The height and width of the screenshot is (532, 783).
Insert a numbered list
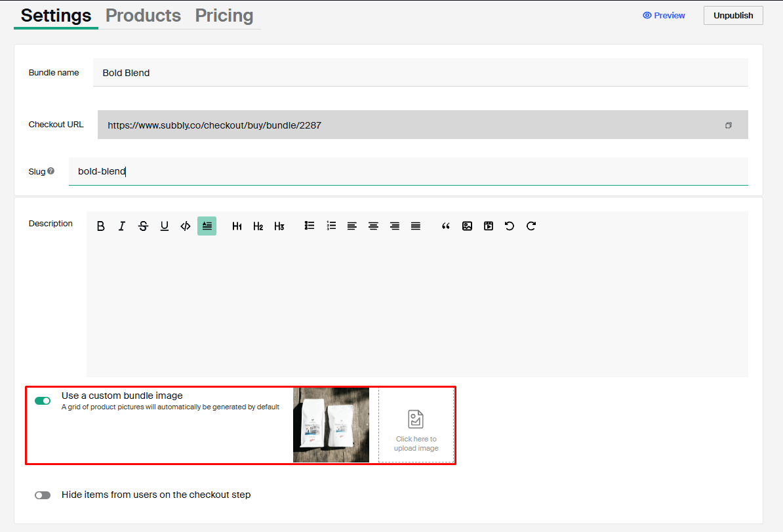[331, 226]
